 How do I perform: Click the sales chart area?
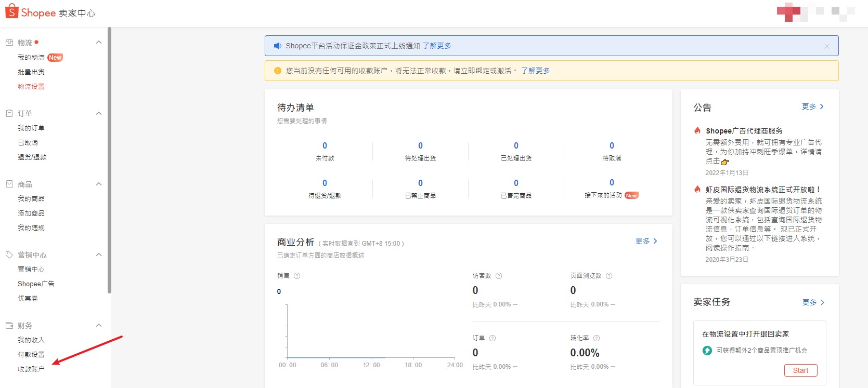click(x=370, y=331)
